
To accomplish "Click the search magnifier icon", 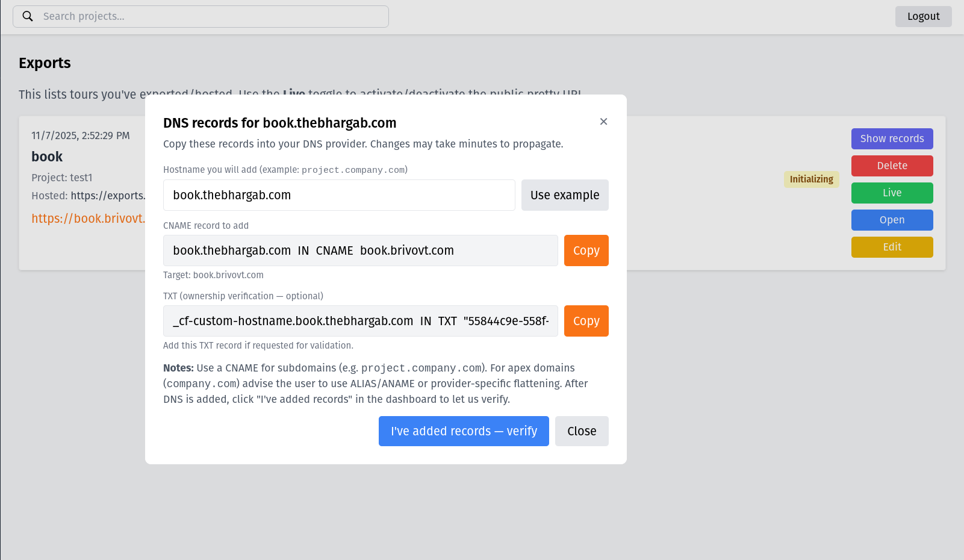I will click(28, 16).
